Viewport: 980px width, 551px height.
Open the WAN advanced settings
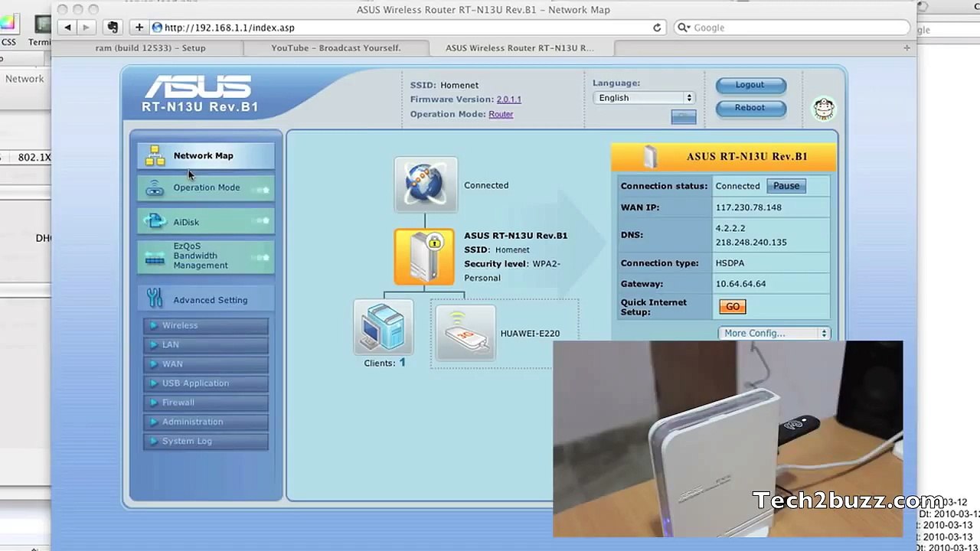coord(205,364)
